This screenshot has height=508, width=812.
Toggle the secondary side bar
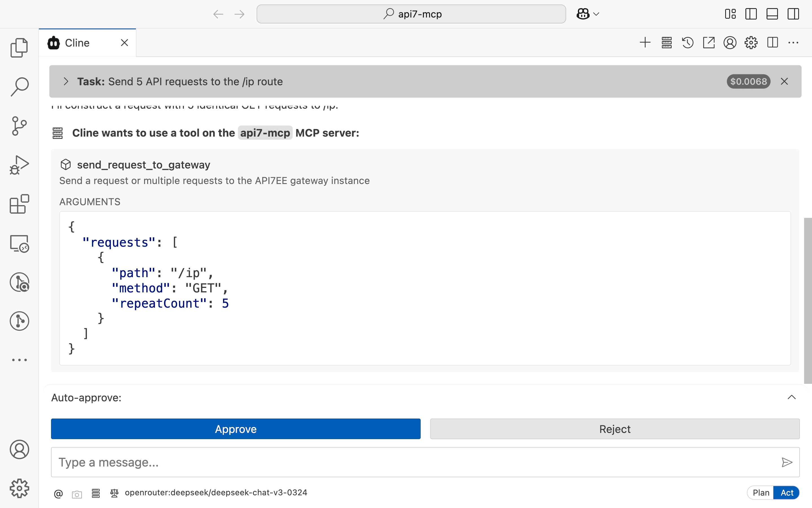793,14
